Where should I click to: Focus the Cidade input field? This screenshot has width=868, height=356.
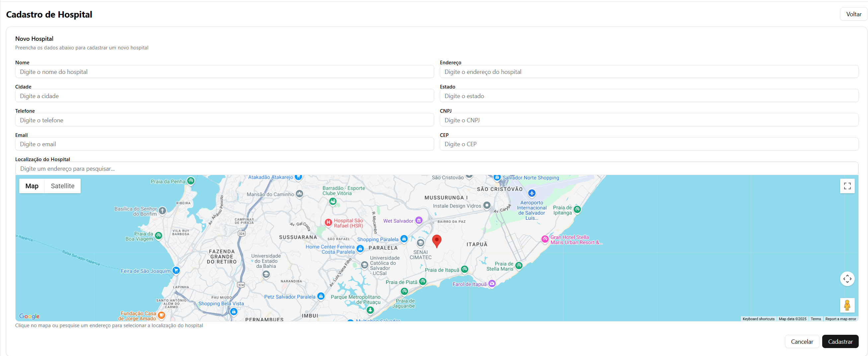click(x=224, y=96)
